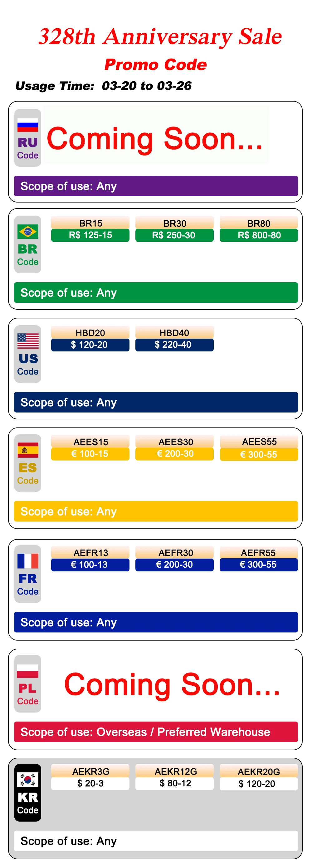Click the AEKR12G $ 80-12 code

tap(174, 777)
